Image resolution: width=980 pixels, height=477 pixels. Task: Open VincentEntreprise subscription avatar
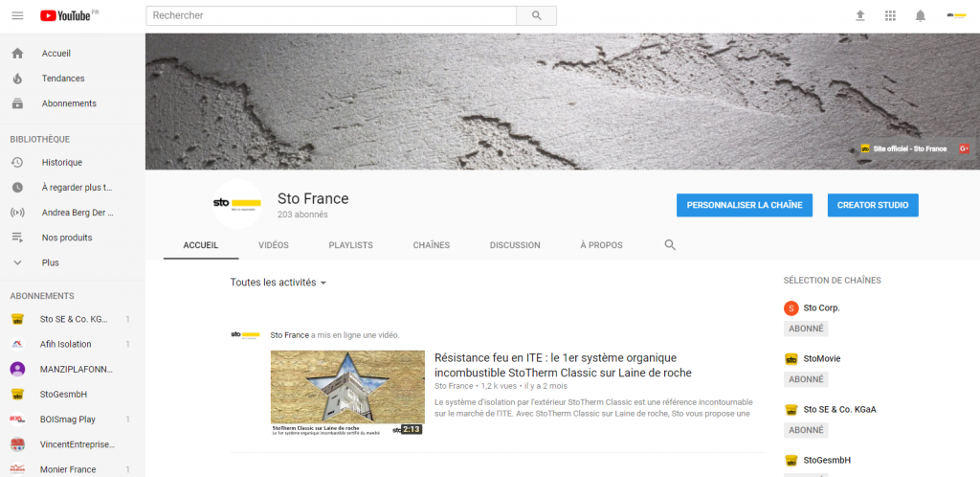point(17,444)
